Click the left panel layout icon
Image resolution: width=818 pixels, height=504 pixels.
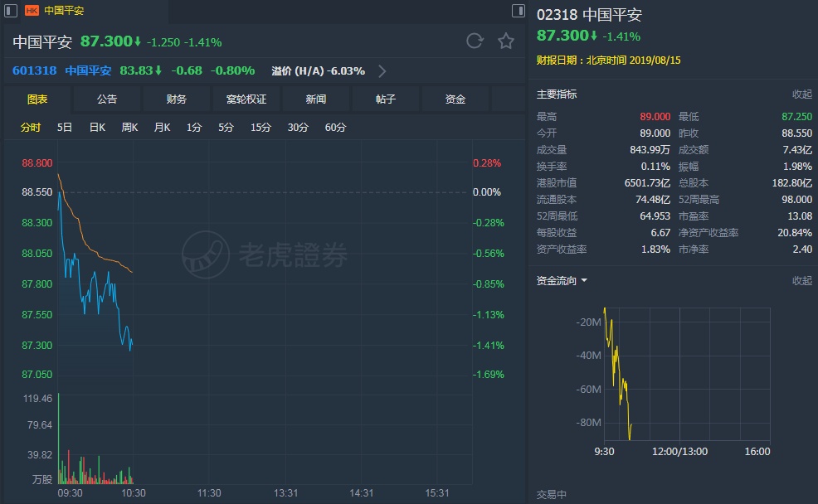coord(8,11)
